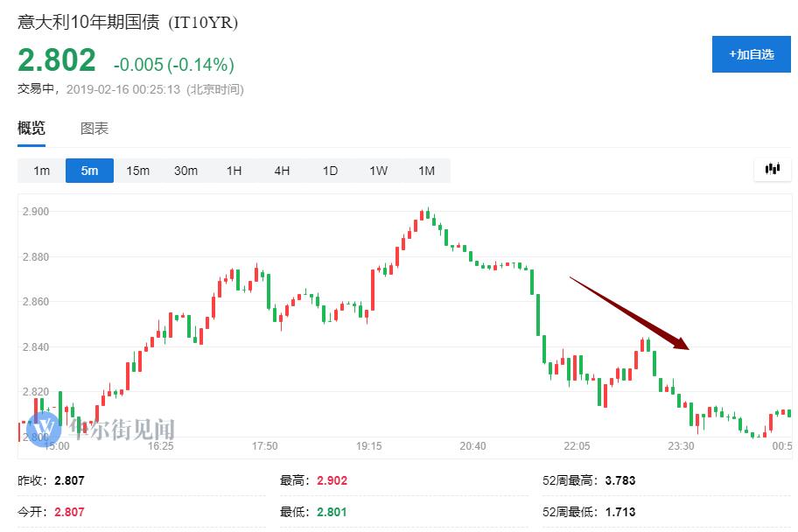This screenshot has height=532, width=798.
Task: Pick the 4H interval option
Action: [x=282, y=171]
